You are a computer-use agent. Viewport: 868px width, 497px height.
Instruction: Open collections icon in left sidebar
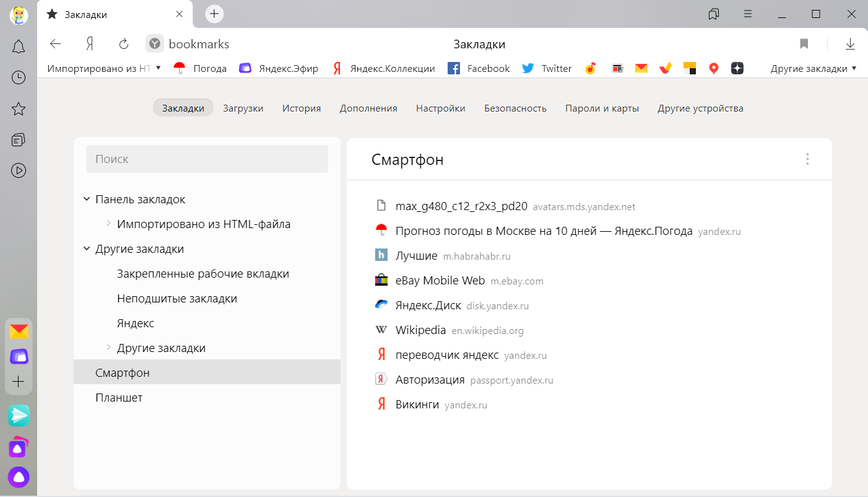19,140
